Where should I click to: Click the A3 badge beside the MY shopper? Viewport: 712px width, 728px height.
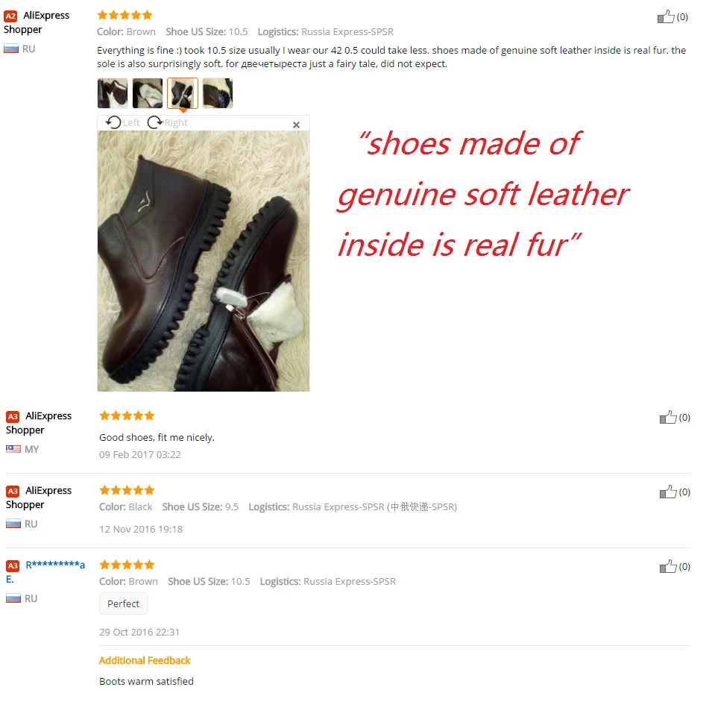tap(13, 416)
